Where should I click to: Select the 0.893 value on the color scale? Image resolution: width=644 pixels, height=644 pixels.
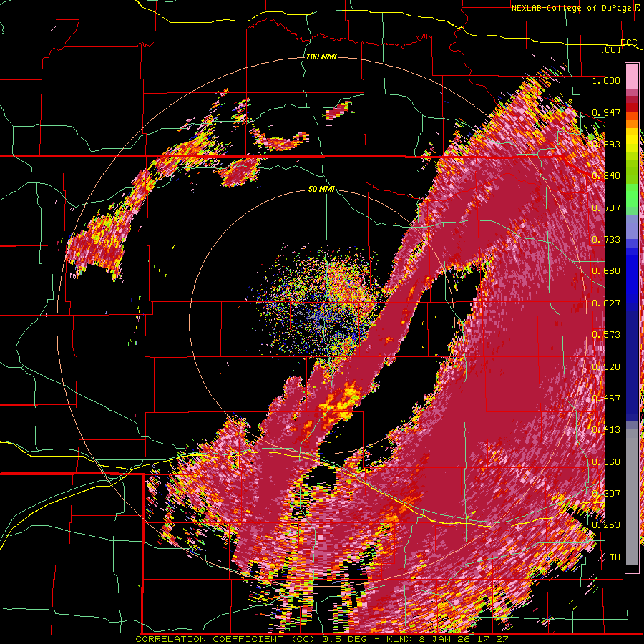click(x=606, y=144)
